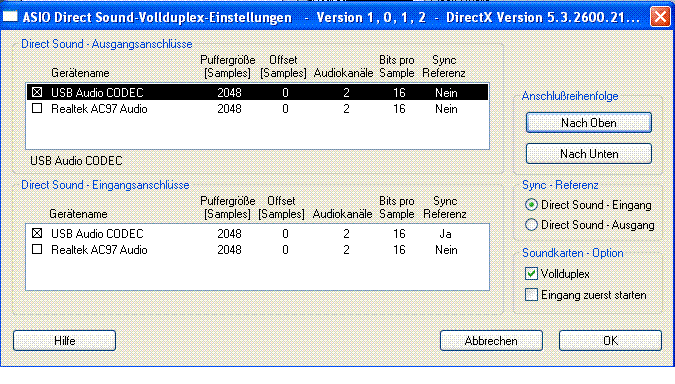Click Gerätename header in Ausgangsanschlüsse section
675x384 pixels.
[x=80, y=73]
